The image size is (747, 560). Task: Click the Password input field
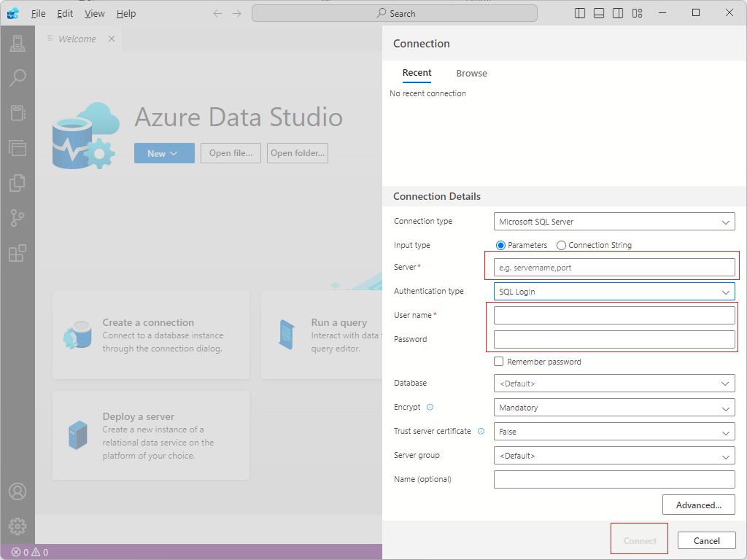tap(614, 340)
